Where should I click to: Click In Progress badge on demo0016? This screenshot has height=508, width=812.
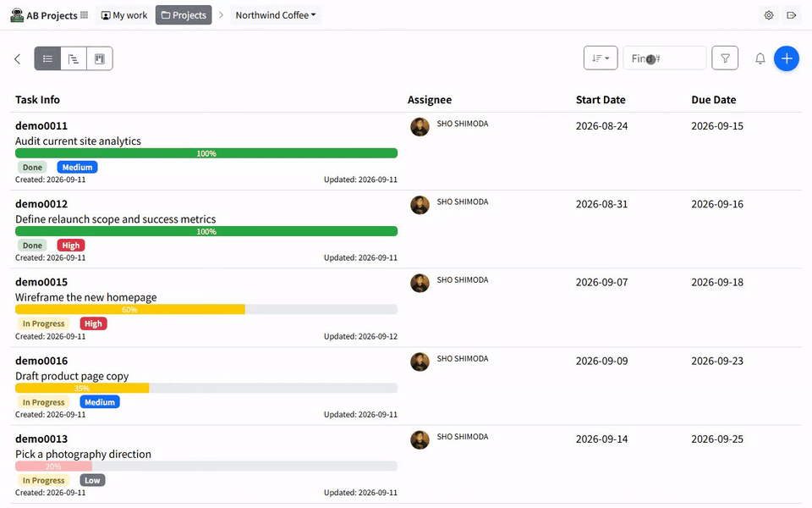43,402
